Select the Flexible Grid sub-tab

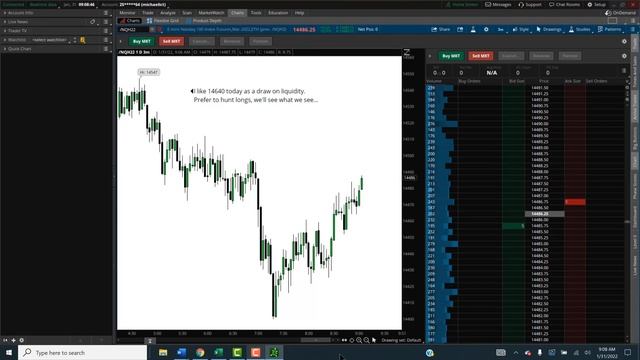tap(163, 20)
